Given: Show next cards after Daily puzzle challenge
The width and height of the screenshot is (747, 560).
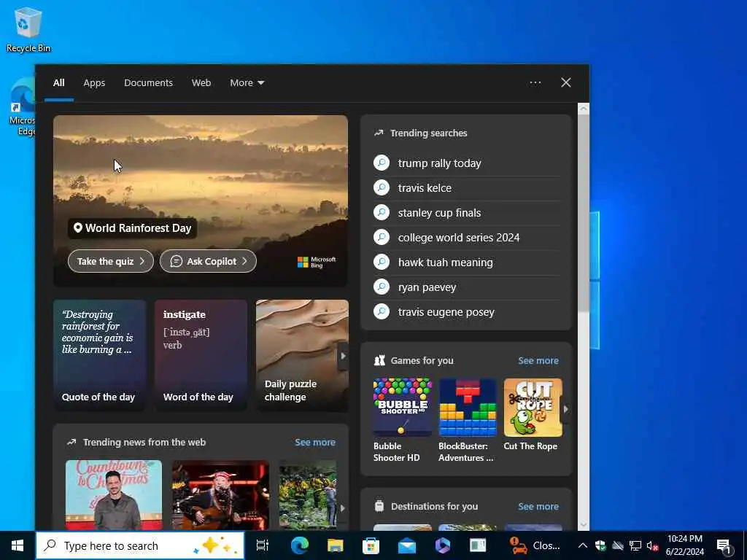Looking at the screenshot, I should [343, 356].
